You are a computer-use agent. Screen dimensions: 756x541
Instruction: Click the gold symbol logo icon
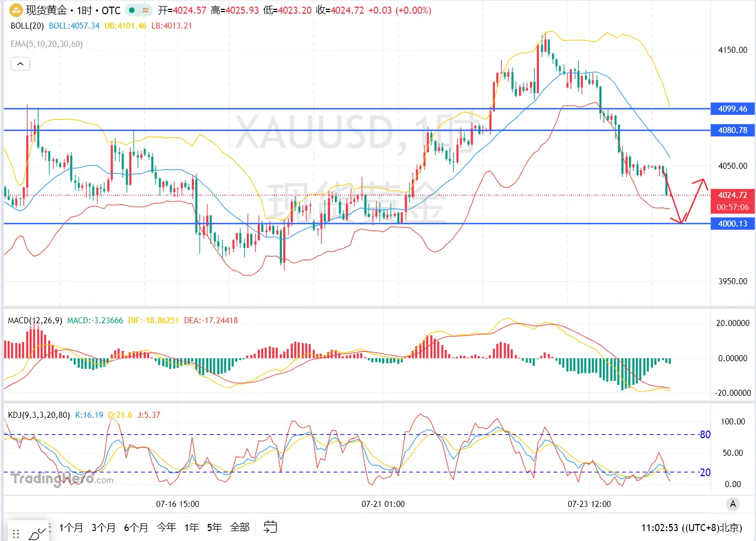click(16, 10)
